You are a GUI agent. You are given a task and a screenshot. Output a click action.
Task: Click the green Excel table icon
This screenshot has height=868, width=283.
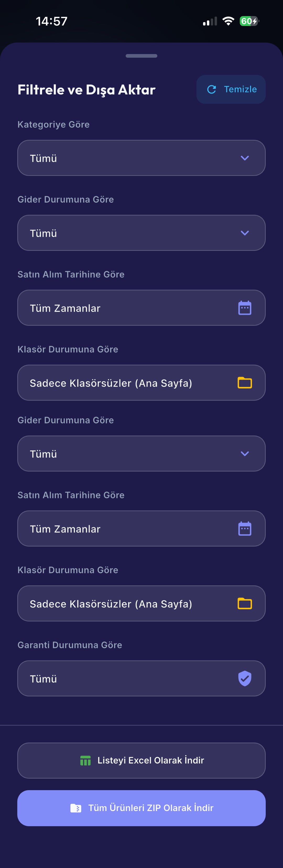(85, 760)
